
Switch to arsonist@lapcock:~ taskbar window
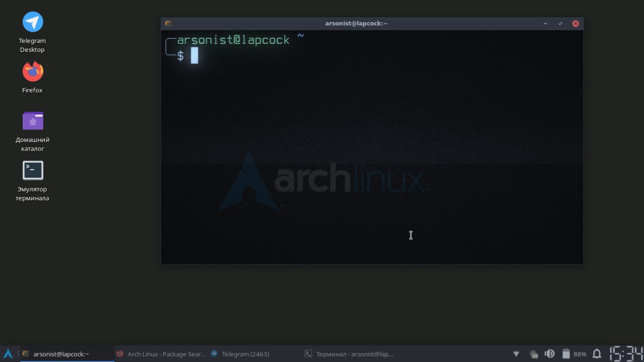(x=67, y=354)
